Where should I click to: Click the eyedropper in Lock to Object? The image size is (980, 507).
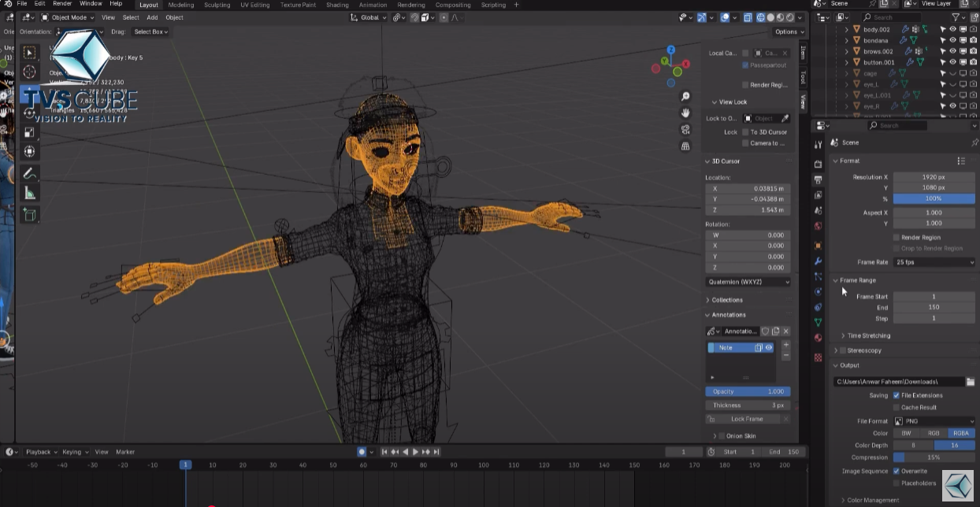[x=785, y=119]
